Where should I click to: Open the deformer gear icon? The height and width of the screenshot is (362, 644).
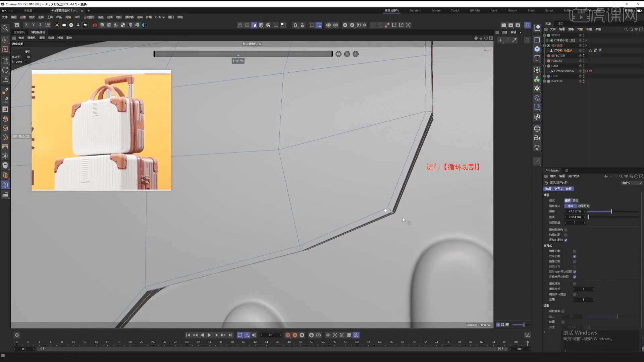click(537, 88)
